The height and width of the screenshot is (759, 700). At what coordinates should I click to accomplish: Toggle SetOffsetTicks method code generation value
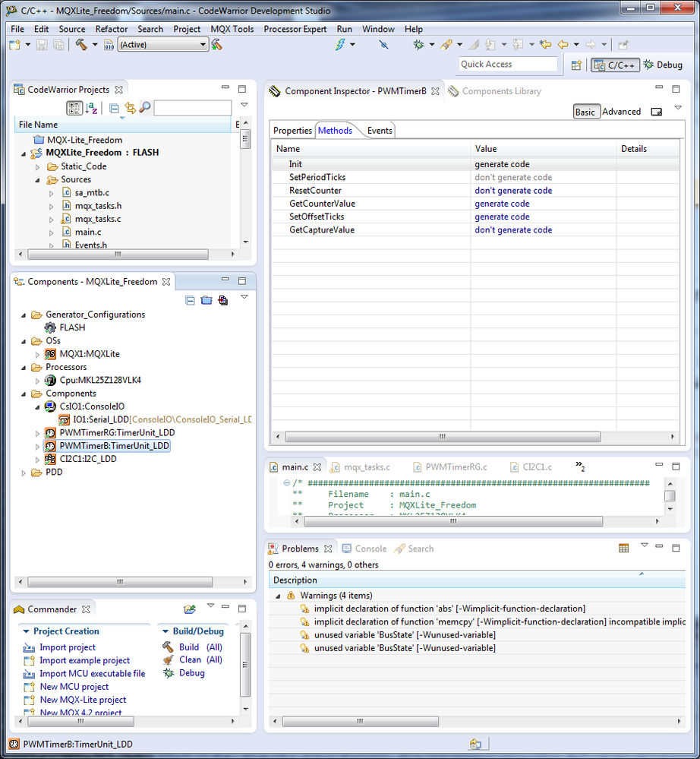[502, 217]
